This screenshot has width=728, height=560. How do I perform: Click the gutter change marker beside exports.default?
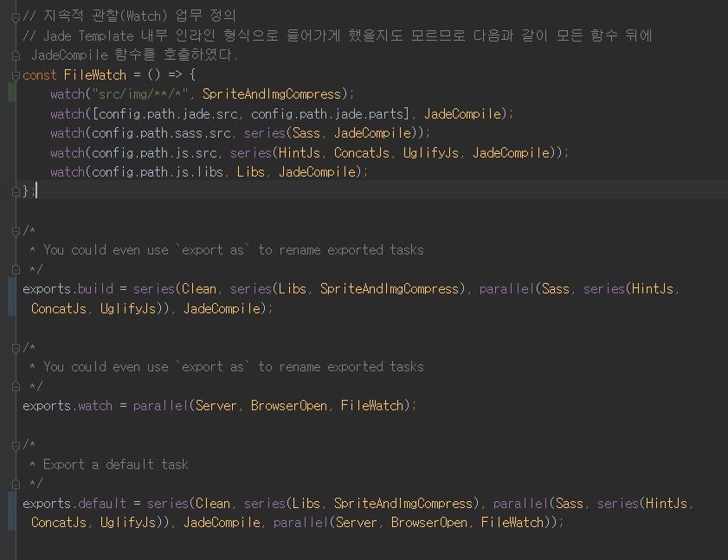10,512
